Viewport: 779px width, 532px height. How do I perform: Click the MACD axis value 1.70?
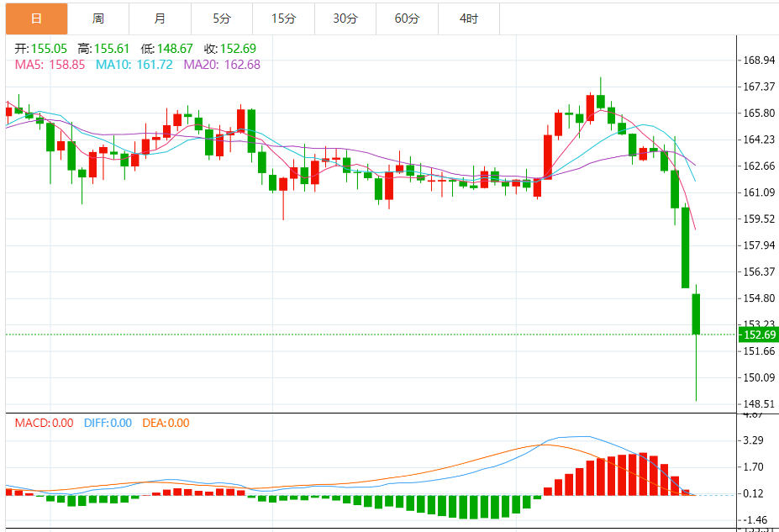coord(753,467)
